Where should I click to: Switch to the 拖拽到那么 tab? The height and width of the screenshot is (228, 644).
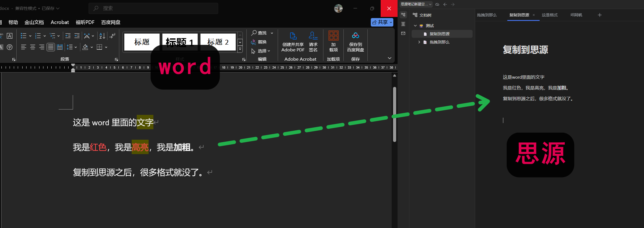[487, 15]
